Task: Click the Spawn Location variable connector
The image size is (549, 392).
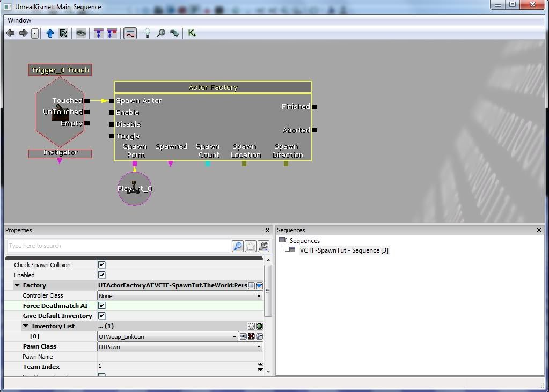Action: coord(244,164)
